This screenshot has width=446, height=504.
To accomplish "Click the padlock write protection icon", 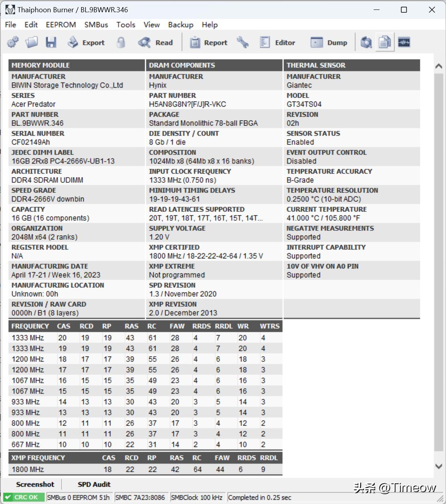I will coord(121,42).
